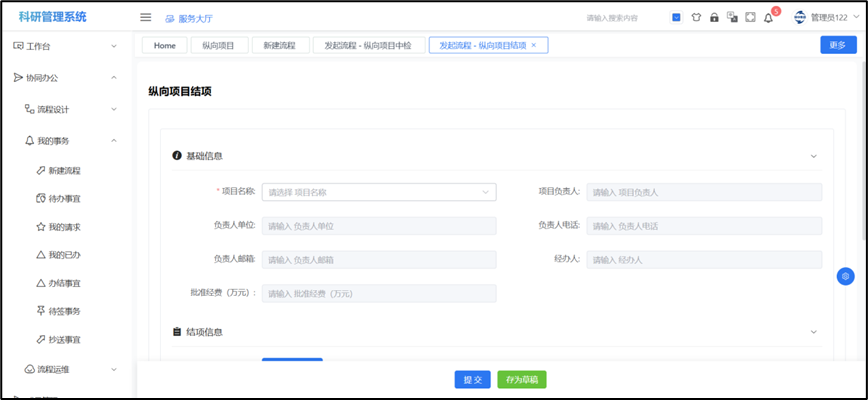
Task: Toggle the blue checkbox beside search
Action: 676,17
